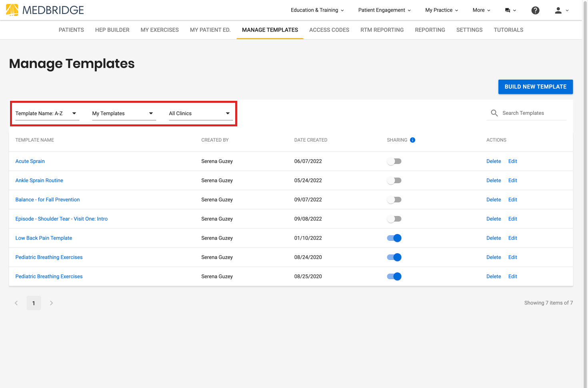Click the Build New Template button
The image size is (588, 388).
[x=536, y=87]
